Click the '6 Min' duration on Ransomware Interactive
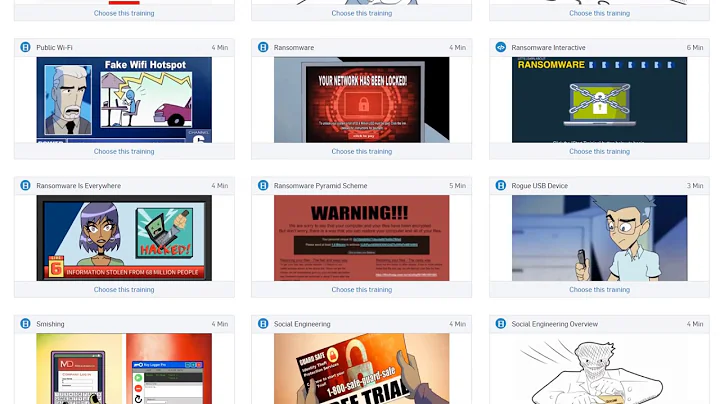720x404 pixels. coord(695,47)
